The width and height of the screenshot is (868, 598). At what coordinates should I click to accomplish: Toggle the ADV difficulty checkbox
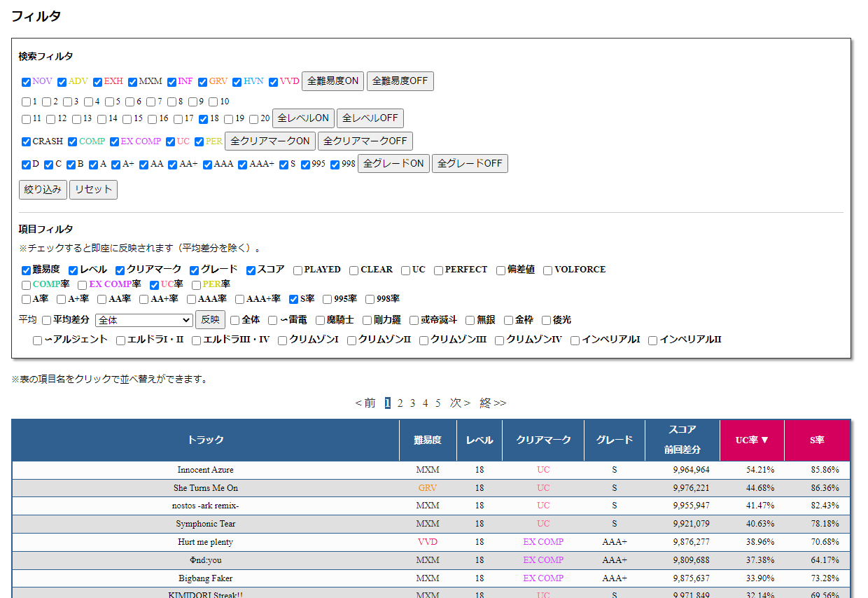pyautogui.click(x=62, y=82)
